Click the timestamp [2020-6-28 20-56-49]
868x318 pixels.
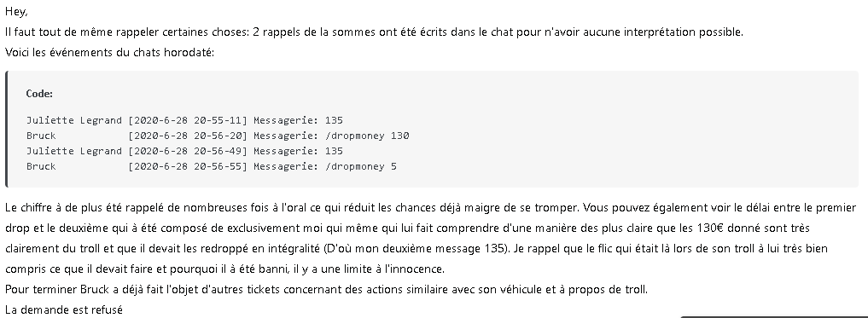point(188,151)
